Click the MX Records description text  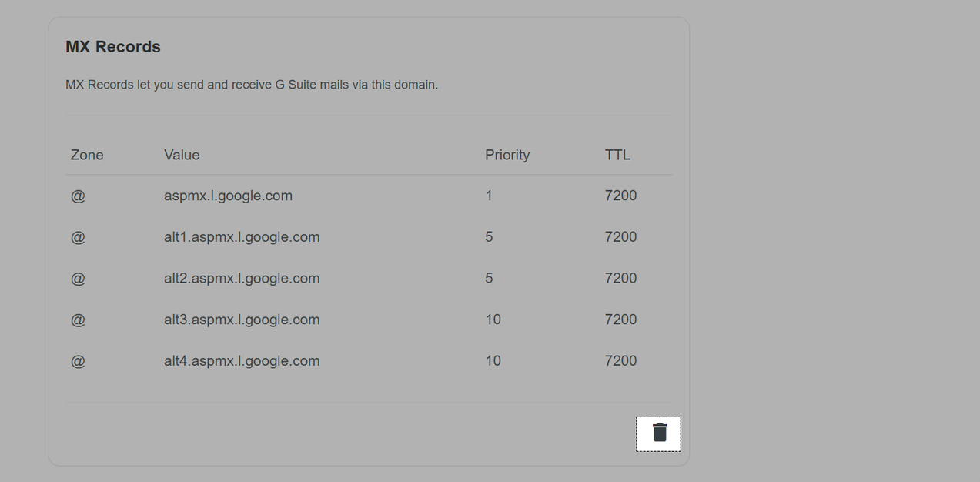(x=252, y=85)
